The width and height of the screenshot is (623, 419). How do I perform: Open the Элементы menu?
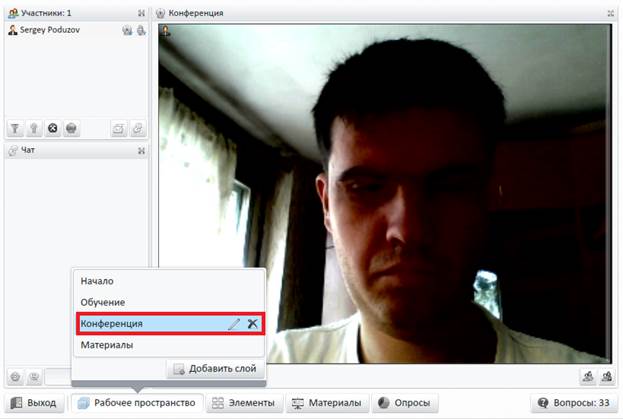244,403
